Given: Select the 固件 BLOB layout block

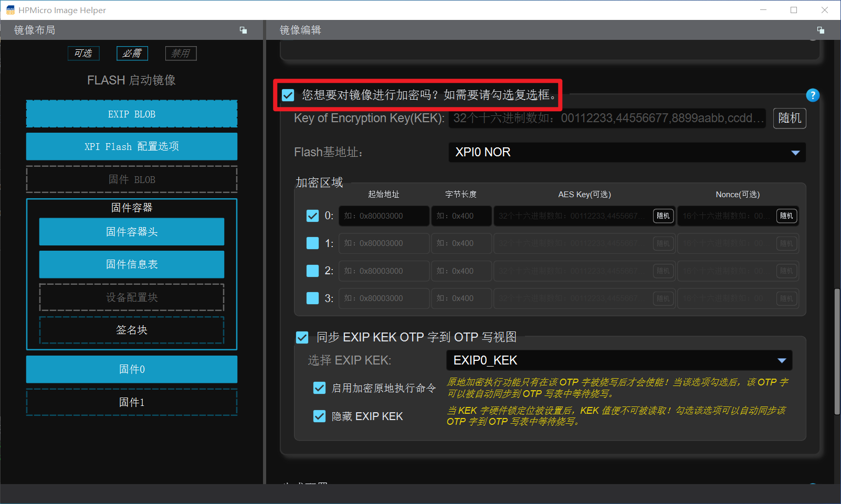Looking at the screenshot, I should pyautogui.click(x=132, y=179).
